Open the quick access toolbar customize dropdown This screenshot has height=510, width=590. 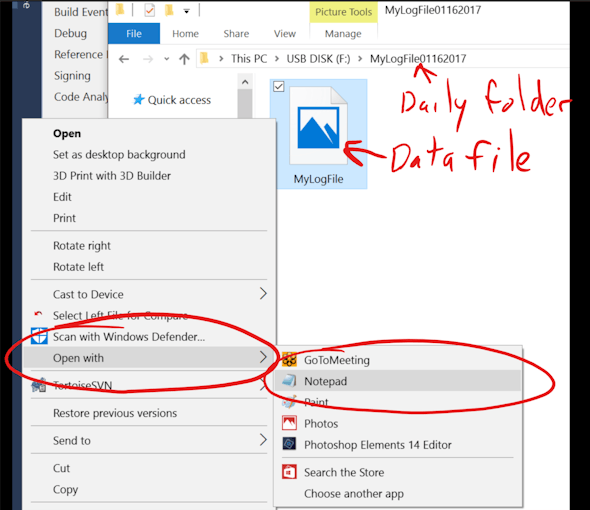click(x=186, y=12)
